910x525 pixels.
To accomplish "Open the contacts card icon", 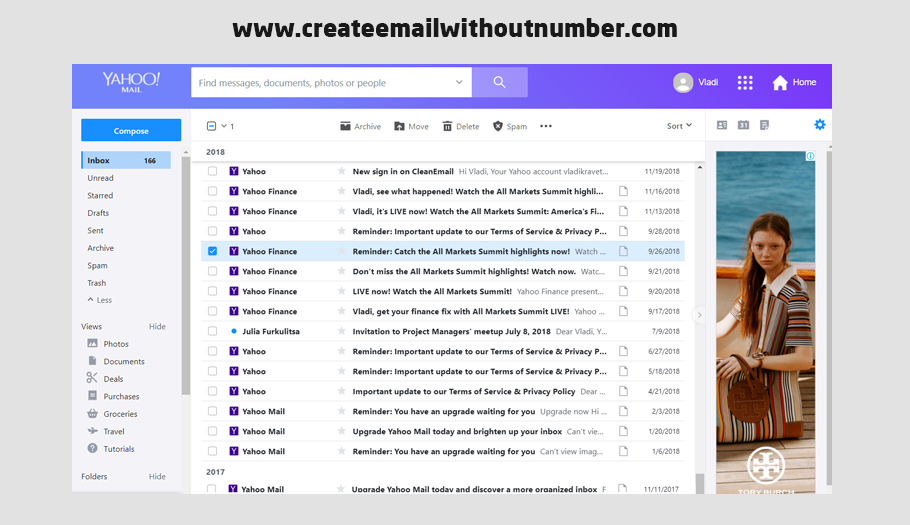I will (722, 125).
